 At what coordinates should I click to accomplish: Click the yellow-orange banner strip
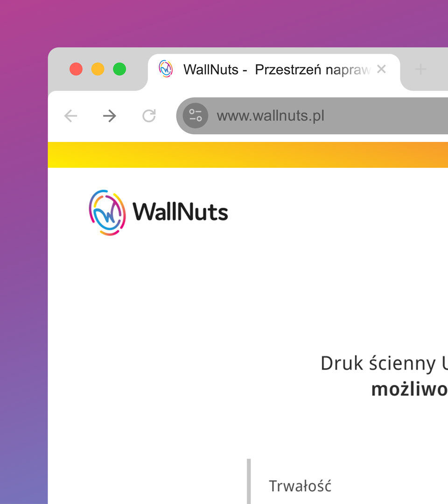(248, 154)
